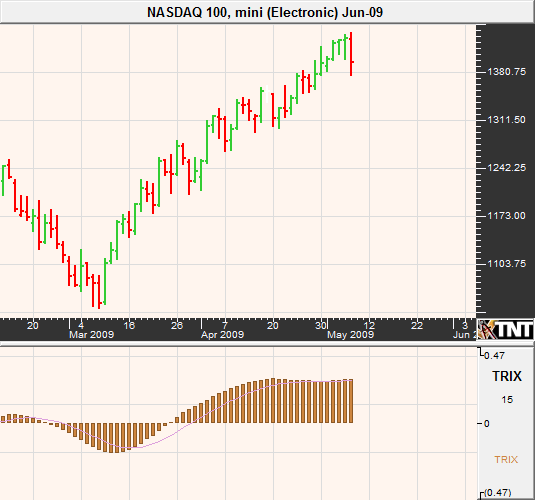Click the TRIX period value 15
Viewport: 535px width, 500px height.
(507, 400)
